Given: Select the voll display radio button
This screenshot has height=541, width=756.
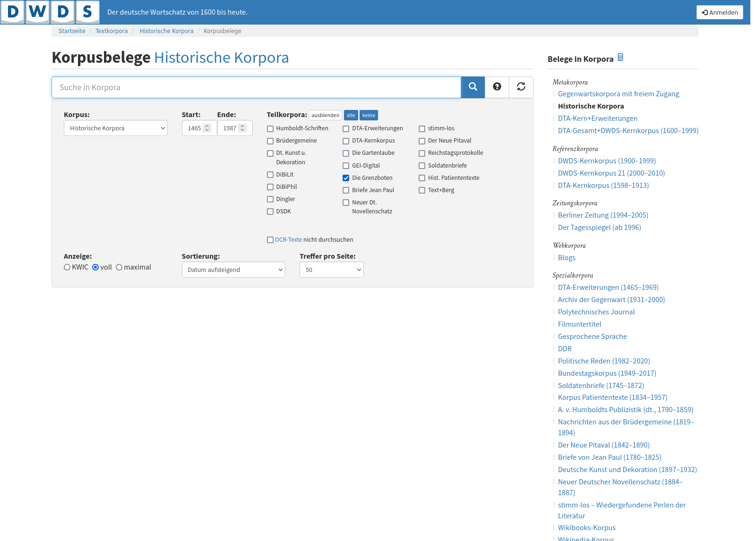Looking at the screenshot, I should [95, 267].
